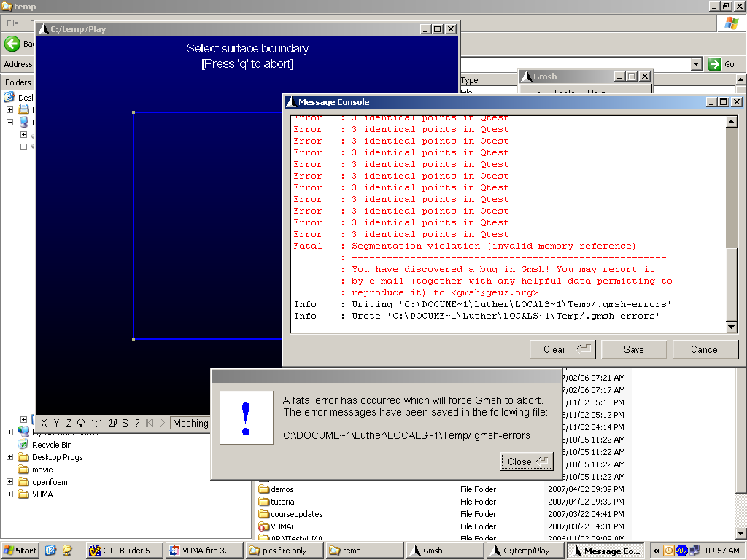Click the Info 'Writing' message line
The height and width of the screenshot is (560, 747).
point(482,304)
